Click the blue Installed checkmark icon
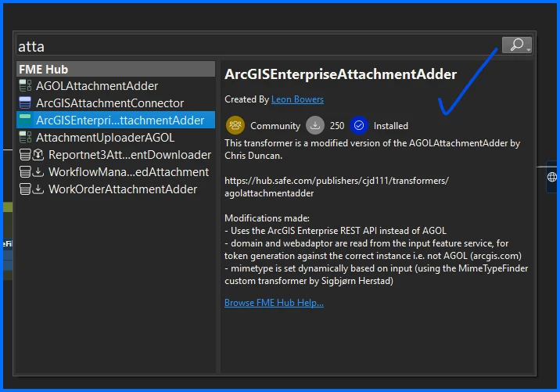Viewport: 560px width, 392px height. pos(358,125)
